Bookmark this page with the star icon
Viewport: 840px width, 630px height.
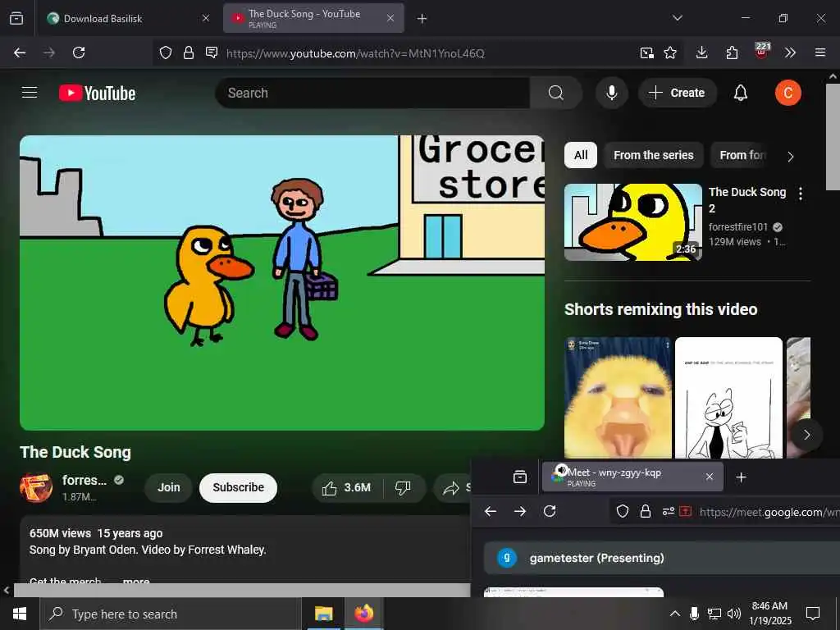point(670,52)
